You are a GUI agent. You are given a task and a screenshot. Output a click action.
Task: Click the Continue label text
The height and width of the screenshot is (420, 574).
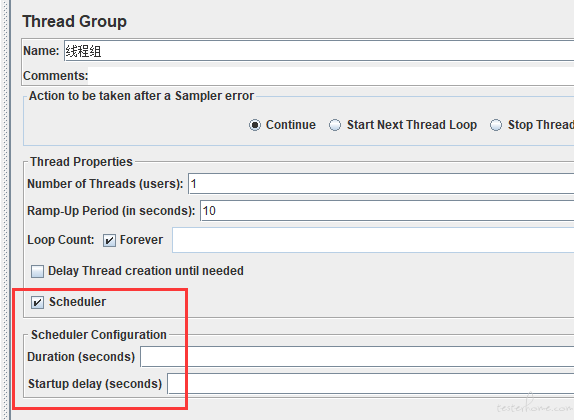pos(291,125)
